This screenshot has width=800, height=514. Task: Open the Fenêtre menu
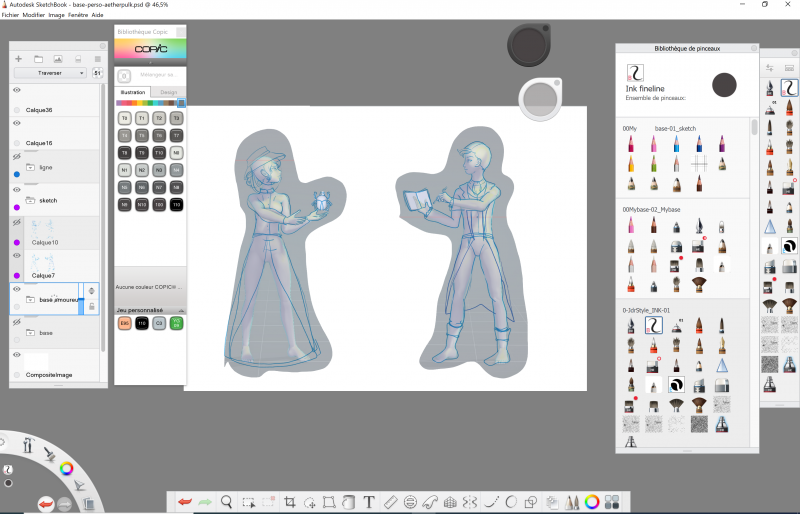(78, 15)
